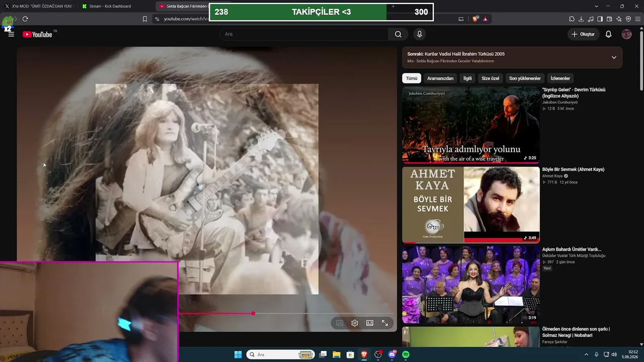Start voice search with microphone
The width and height of the screenshot is (644, 362).
420,34
